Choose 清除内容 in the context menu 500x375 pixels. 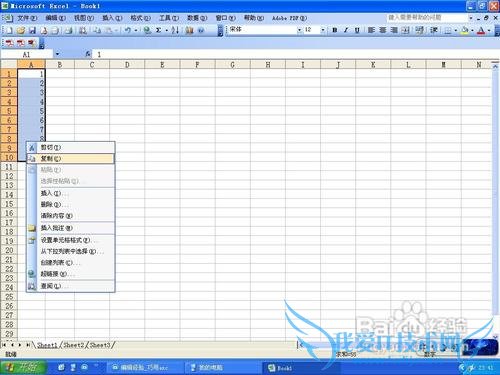pos(71,216)
